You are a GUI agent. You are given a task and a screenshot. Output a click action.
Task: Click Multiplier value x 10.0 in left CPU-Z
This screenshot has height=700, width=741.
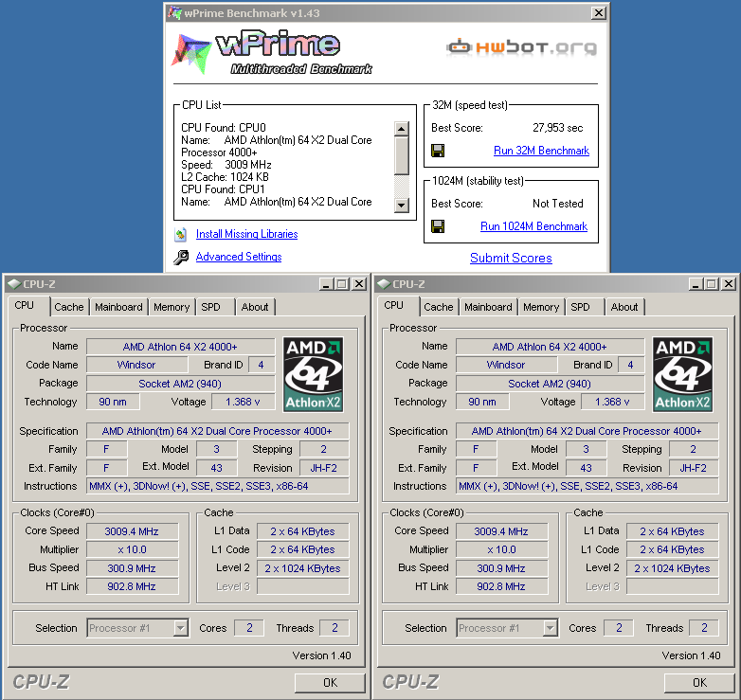pyautogui.click(x=133, y=549)
